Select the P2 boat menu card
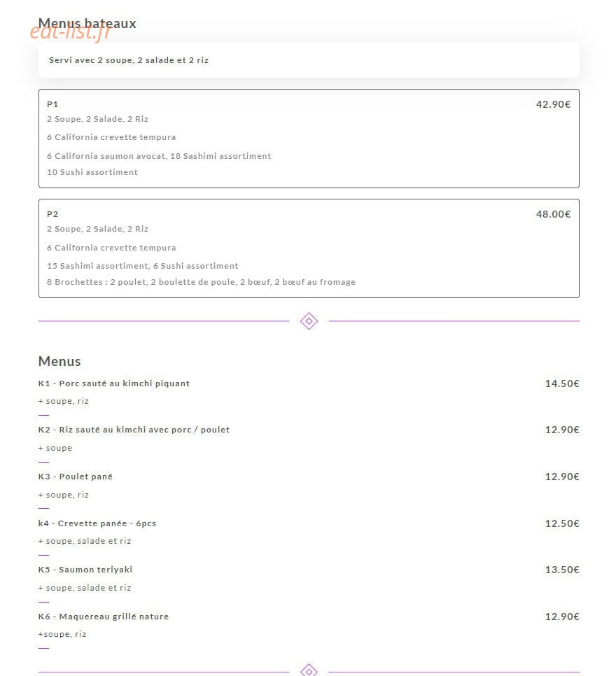616x676 pixels. point(309,248)
